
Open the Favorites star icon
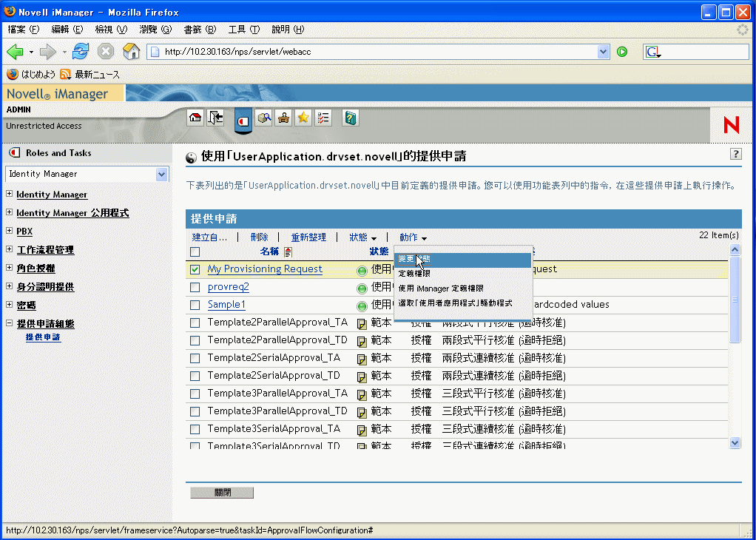(303, 118)
